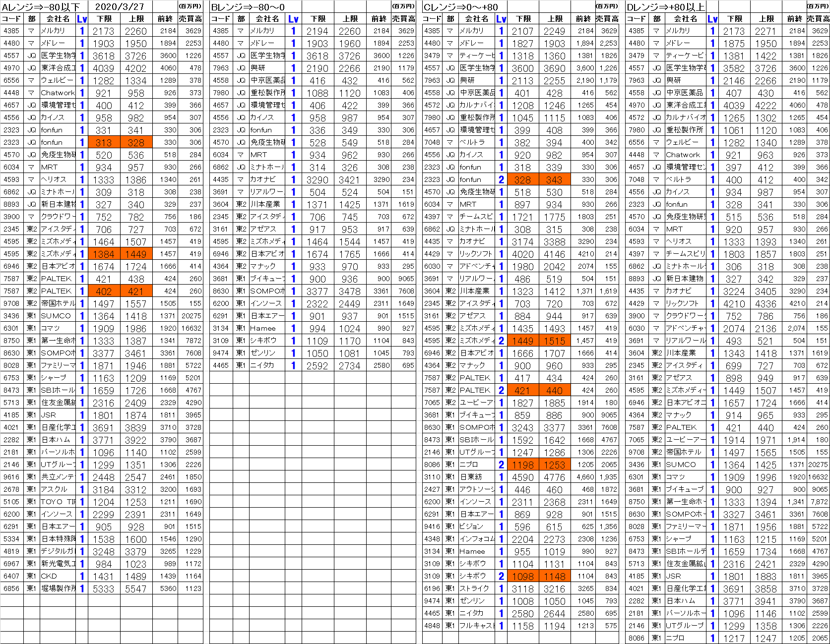Click the '会社名' header in the A range table
830x644 pixels.
point(58,19)
